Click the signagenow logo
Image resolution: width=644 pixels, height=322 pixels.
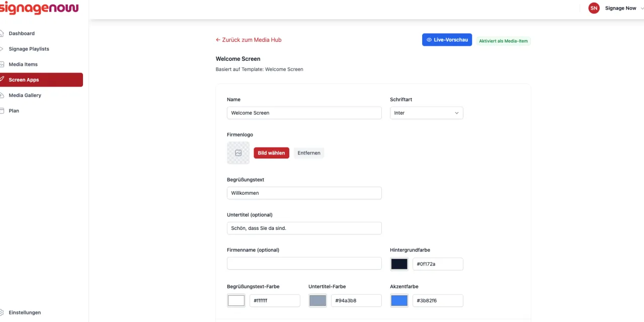(39, 8)
